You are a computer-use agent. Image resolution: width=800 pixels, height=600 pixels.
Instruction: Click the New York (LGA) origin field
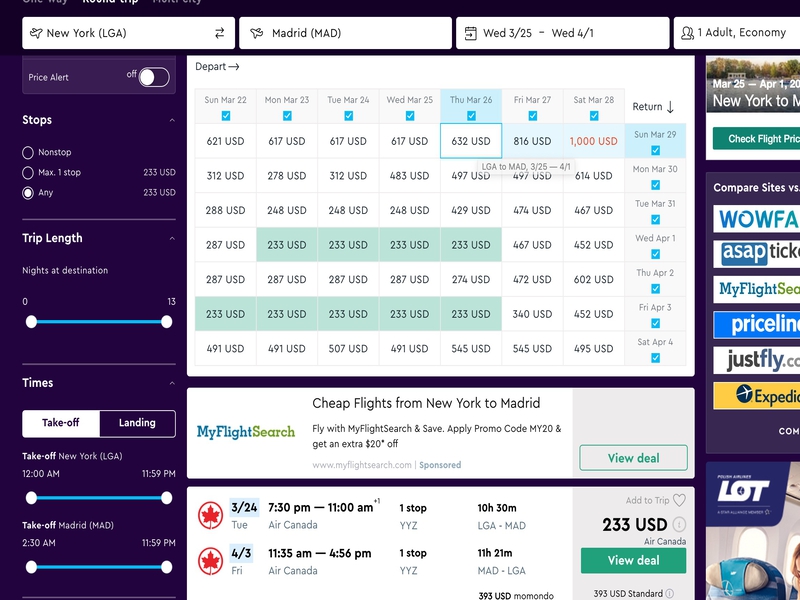click(x=129, y=33)
